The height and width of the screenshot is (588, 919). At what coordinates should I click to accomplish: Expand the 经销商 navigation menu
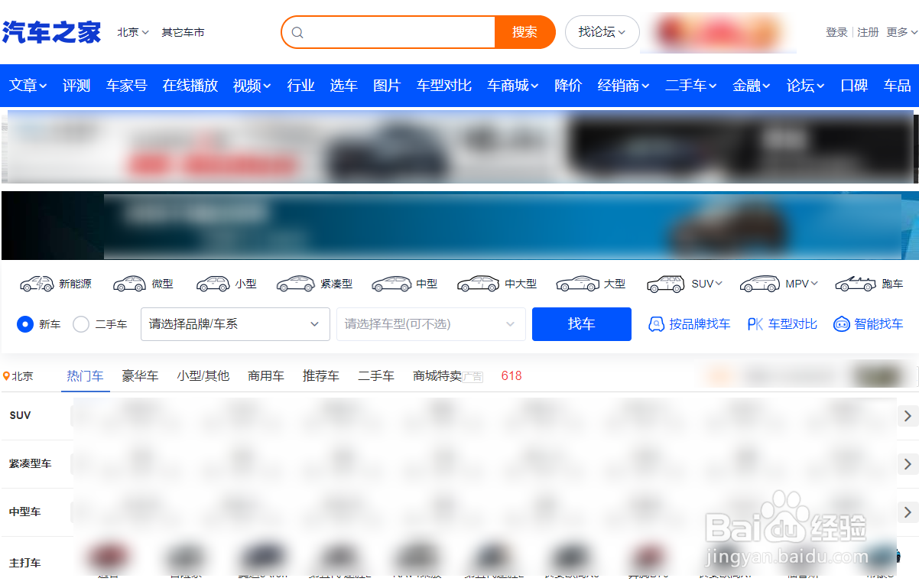coord(624,86)
